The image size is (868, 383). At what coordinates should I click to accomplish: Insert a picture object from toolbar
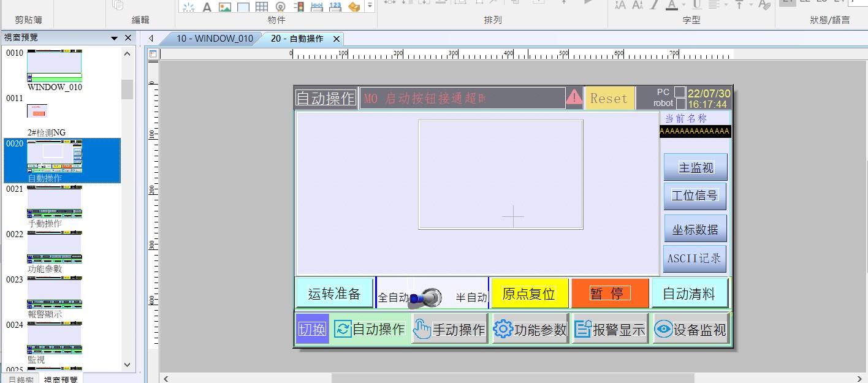point(225,7)
